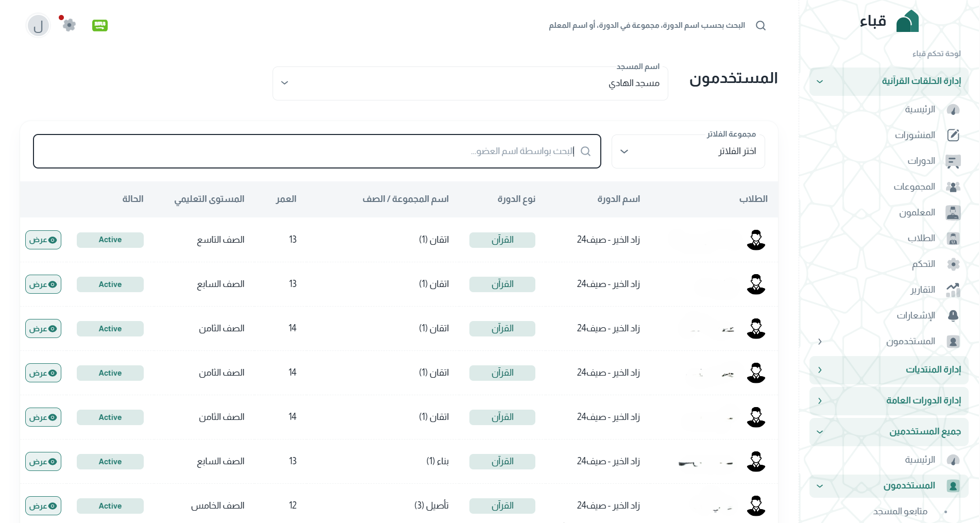Open متابعو المسجد sub-item
Screen dimensions: 980x523
click(x=900, y=511)
